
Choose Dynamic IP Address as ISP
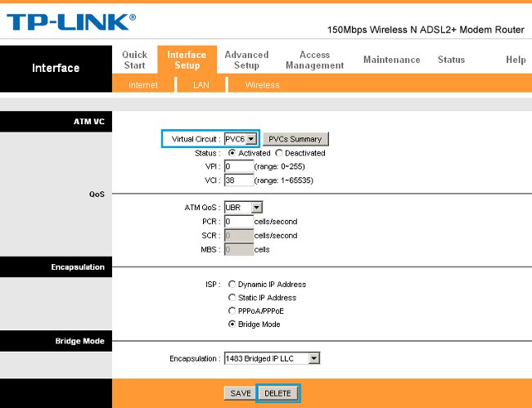232,285
